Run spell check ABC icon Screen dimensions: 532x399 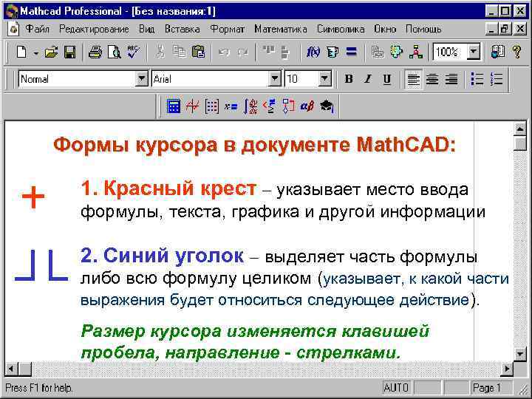point(133,52)
